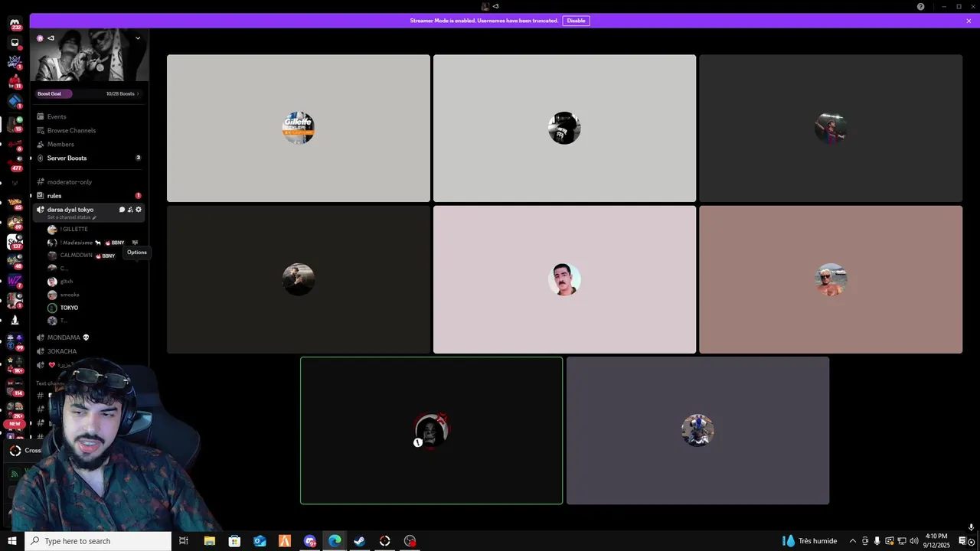Screen dimensions: 980x551
Task: Show hidden system tray icons
Action: 853,541
